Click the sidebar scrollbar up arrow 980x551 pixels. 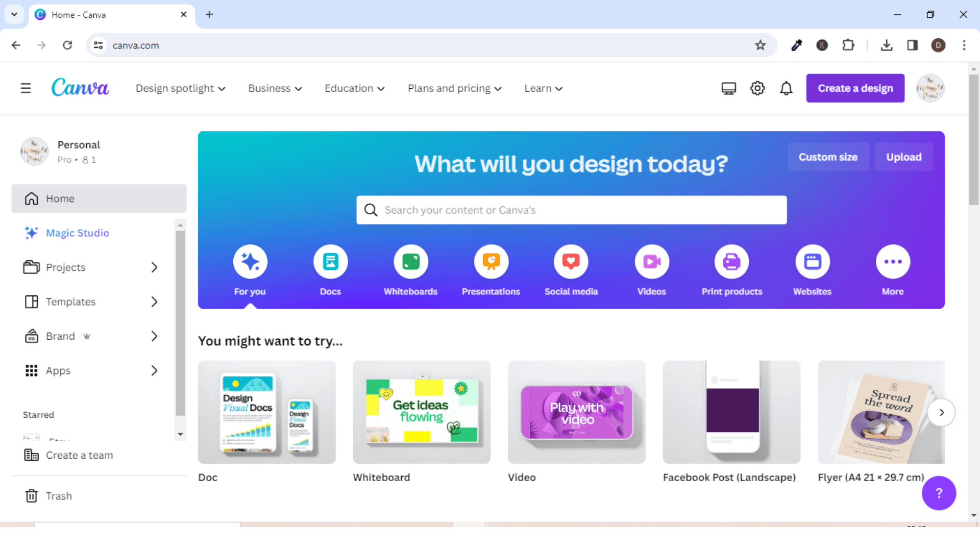[180, 224]
